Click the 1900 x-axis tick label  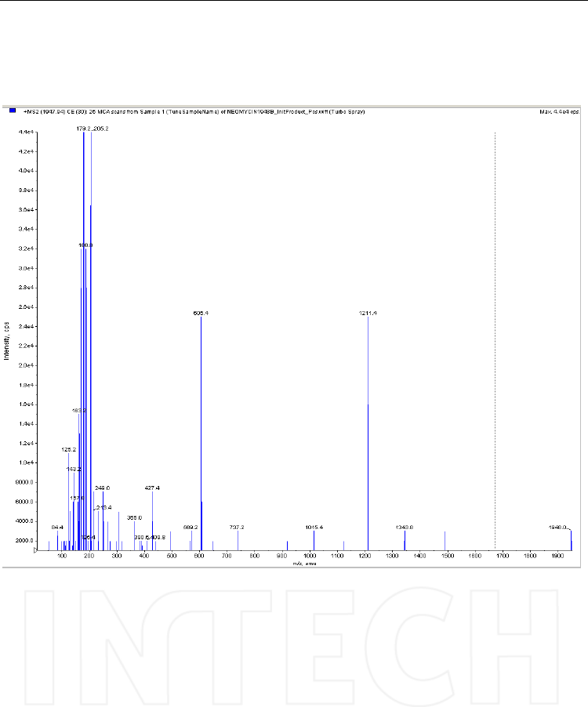pyautogui.click(x=557, y=556)
